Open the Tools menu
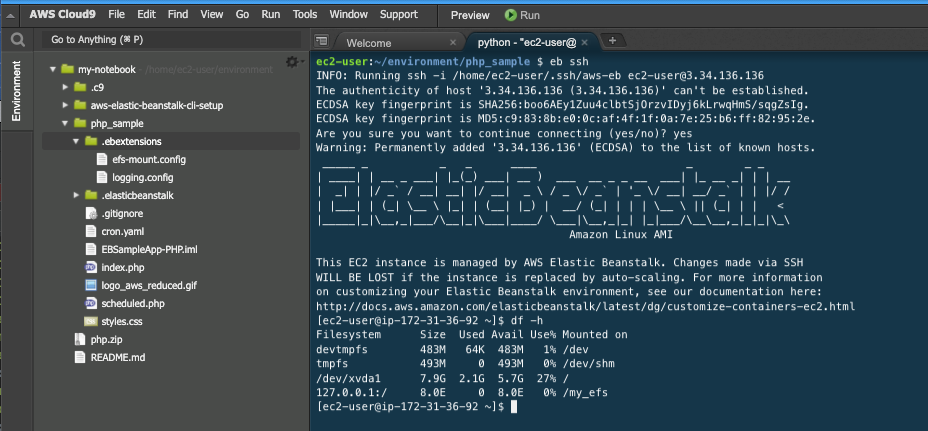928x431 pixels. pyautogui.click(x=305, y=14)
